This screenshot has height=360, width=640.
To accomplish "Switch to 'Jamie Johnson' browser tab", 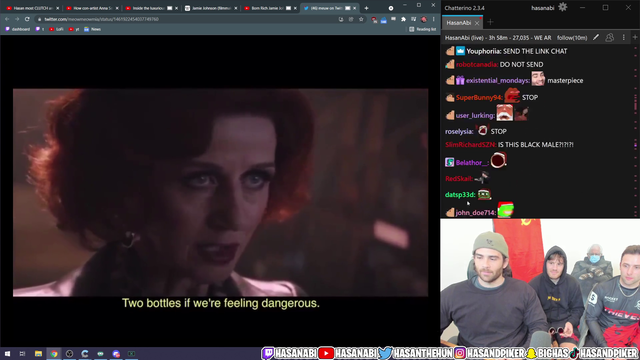I will point(211,8).
